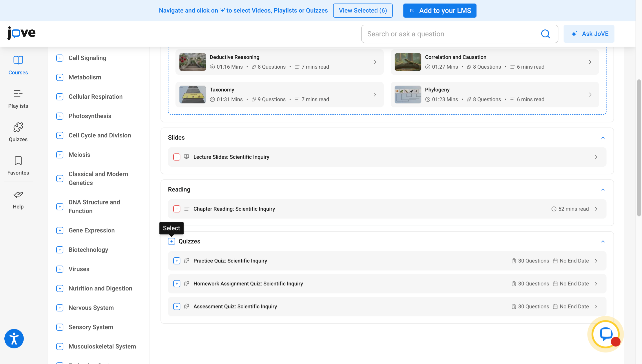The width and height of the screenshot is (642, 364).
Task: Open Playlists in sidebar
Action: tap(18, 99)
